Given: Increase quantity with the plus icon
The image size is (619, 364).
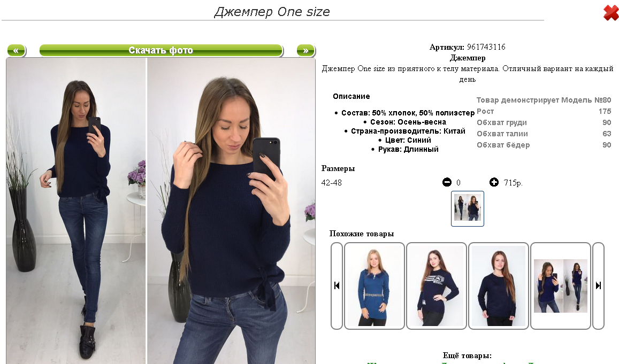Looking at the screenshot, I should point(494,182).
